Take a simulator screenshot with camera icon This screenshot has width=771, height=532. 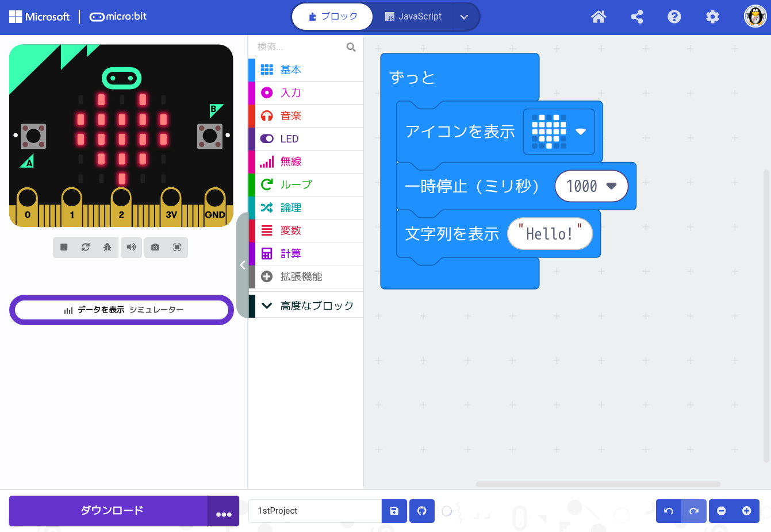(155, 247)
